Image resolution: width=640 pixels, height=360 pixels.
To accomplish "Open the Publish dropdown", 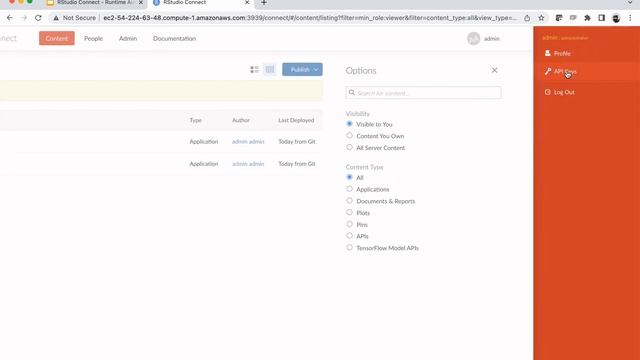I will 302,69.
